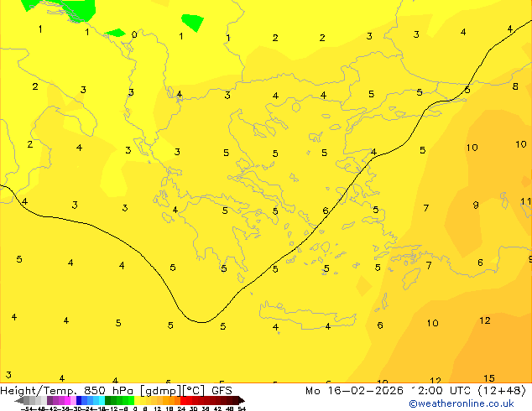Screen dimensions: 532x411
Task: Click the '[°C]' unit label
Action: 194,391
